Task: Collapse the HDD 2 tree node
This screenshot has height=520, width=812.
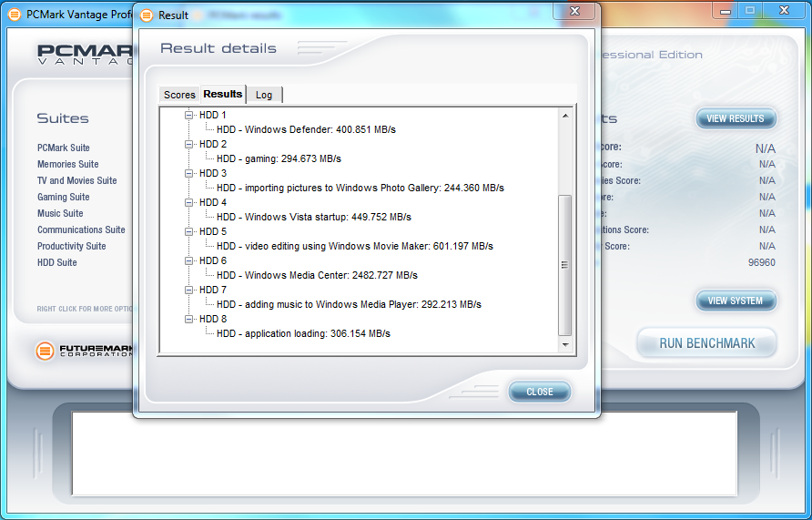Action: 189,144
